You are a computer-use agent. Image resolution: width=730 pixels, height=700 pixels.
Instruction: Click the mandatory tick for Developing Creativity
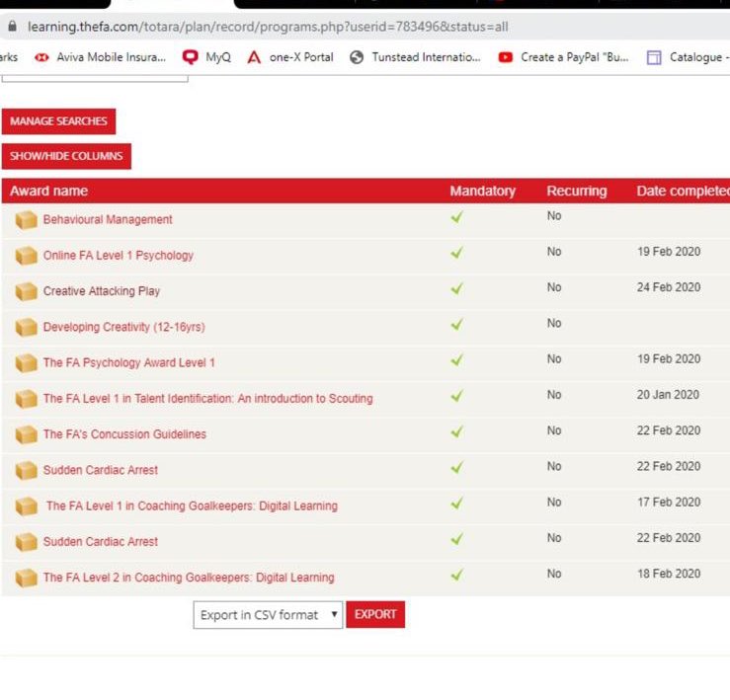click(x=457, y=324)
